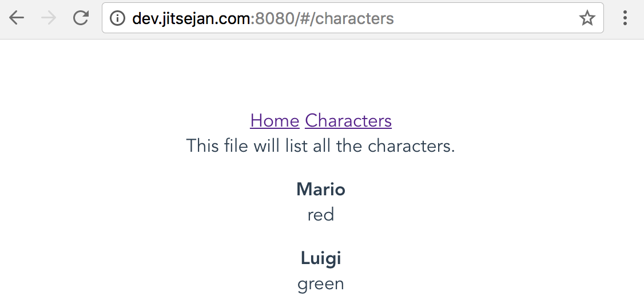Click 'characters' path in the address bar
Viewport: 644px width, 303px height.
(354, 19)
